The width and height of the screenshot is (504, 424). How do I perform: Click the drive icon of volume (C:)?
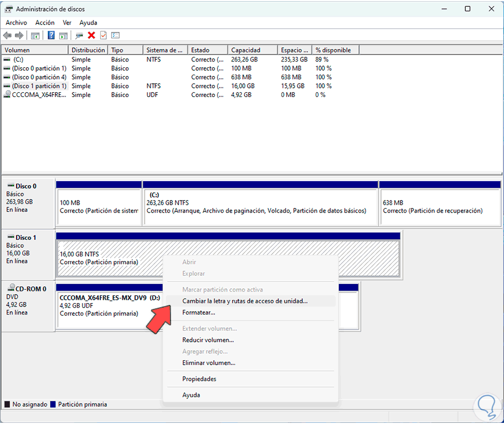click(7, 59)
